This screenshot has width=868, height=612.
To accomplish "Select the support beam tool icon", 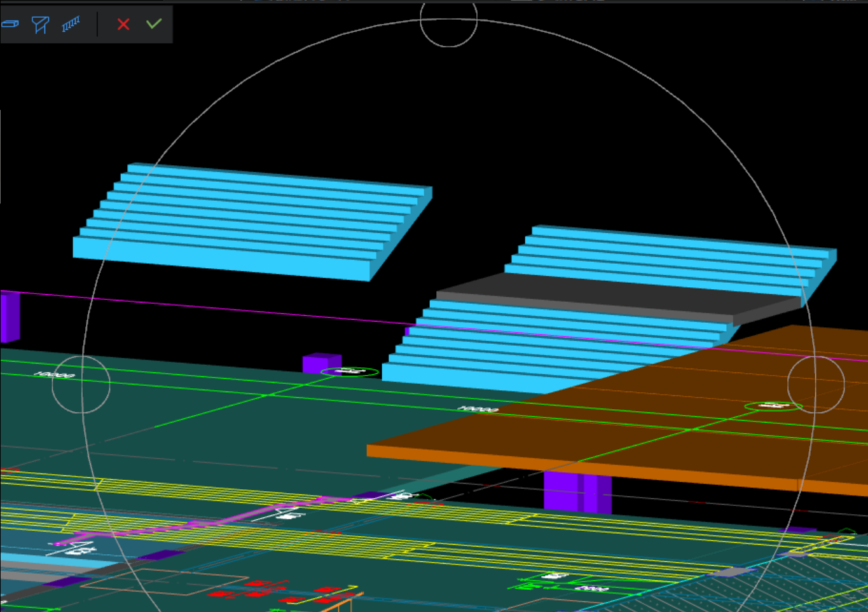I will coord(40,24).
